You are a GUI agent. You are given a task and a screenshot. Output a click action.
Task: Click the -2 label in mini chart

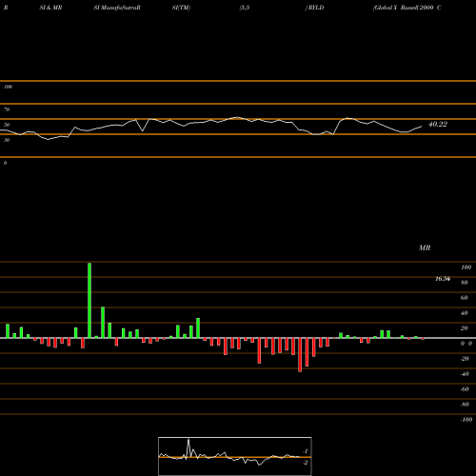306,463
